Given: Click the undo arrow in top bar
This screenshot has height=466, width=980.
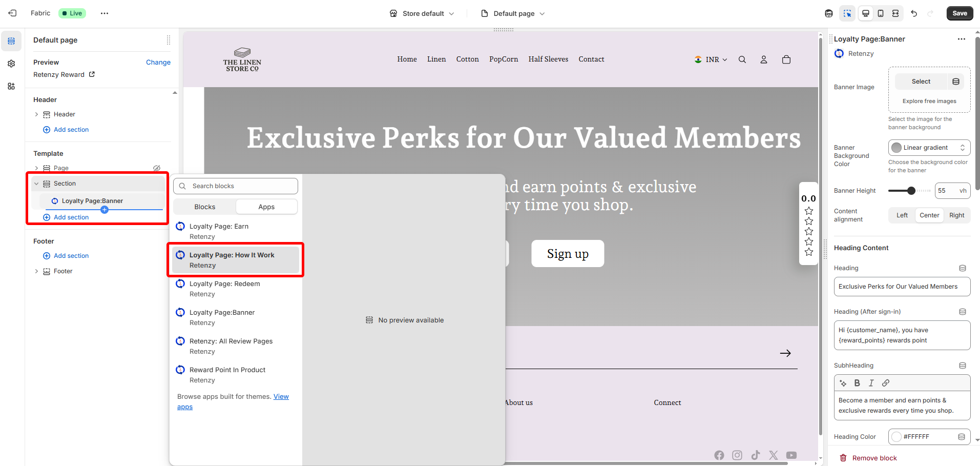Looking at the screenshot, I should coord(914,13).
